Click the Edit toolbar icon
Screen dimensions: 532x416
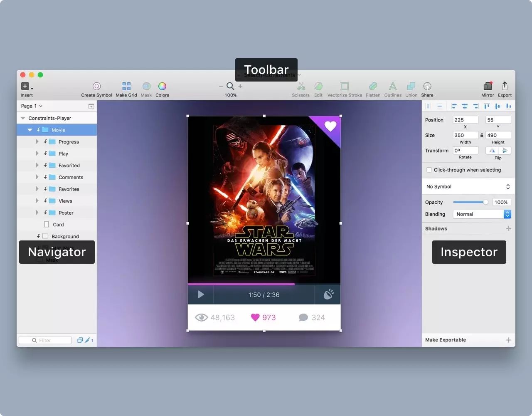318,86
